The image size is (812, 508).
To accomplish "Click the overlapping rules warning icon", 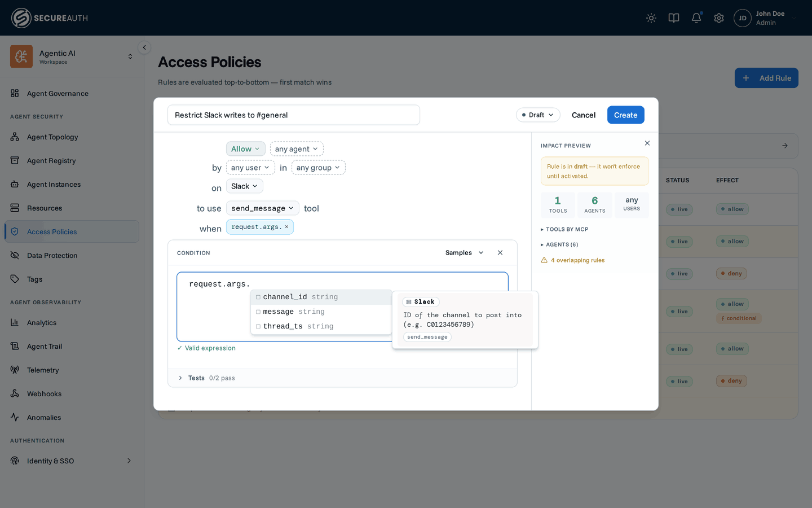I will tap(544, 260).
